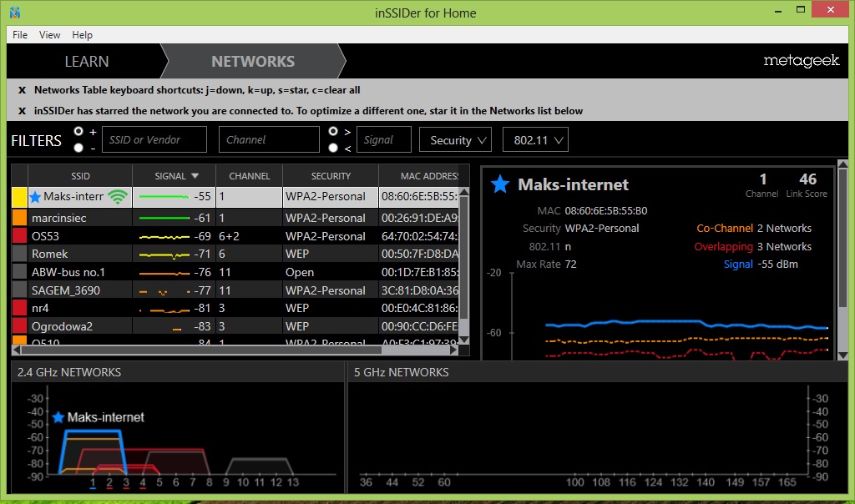This screenshot has width=855, height=504.
Task: Click gray color swatch of SAGEM_3690 row
Action: (20, 290)
